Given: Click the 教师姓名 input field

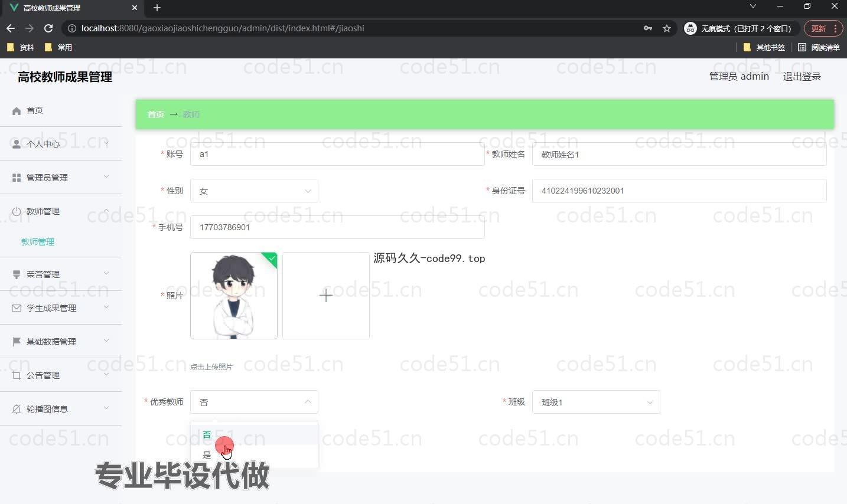Looking at the screenshot, I should pyautogui.click(x=679, y=154).
